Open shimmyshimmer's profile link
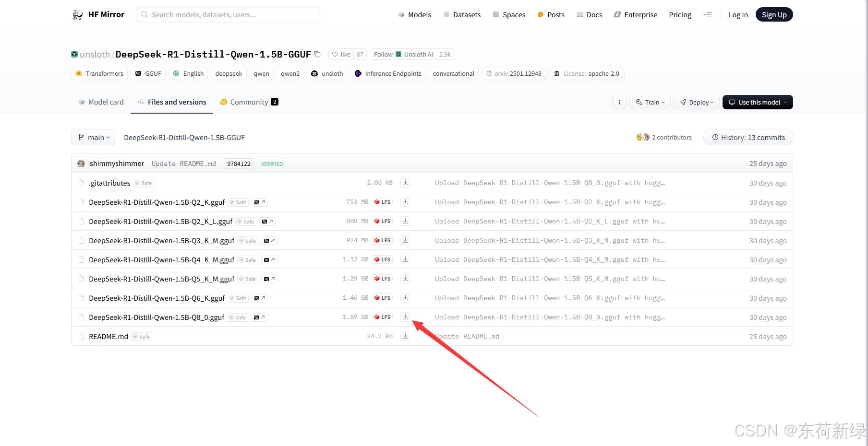 click(117, 164)
